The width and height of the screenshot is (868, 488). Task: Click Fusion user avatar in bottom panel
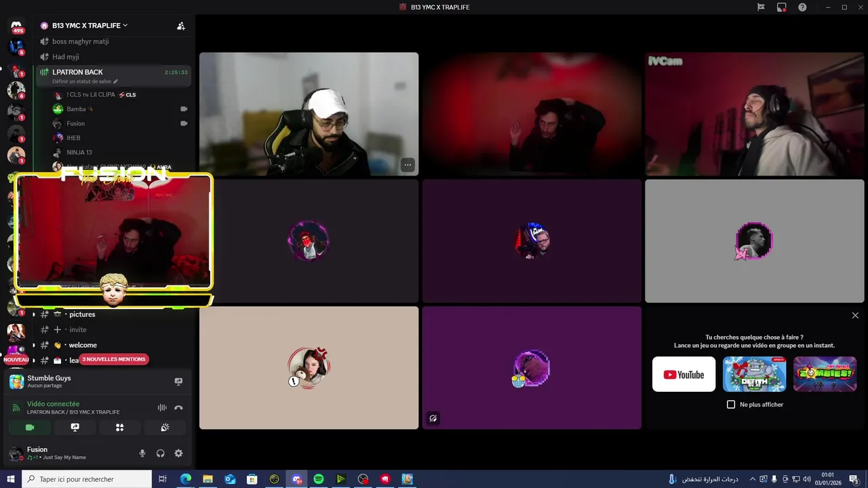click(16, 453)
